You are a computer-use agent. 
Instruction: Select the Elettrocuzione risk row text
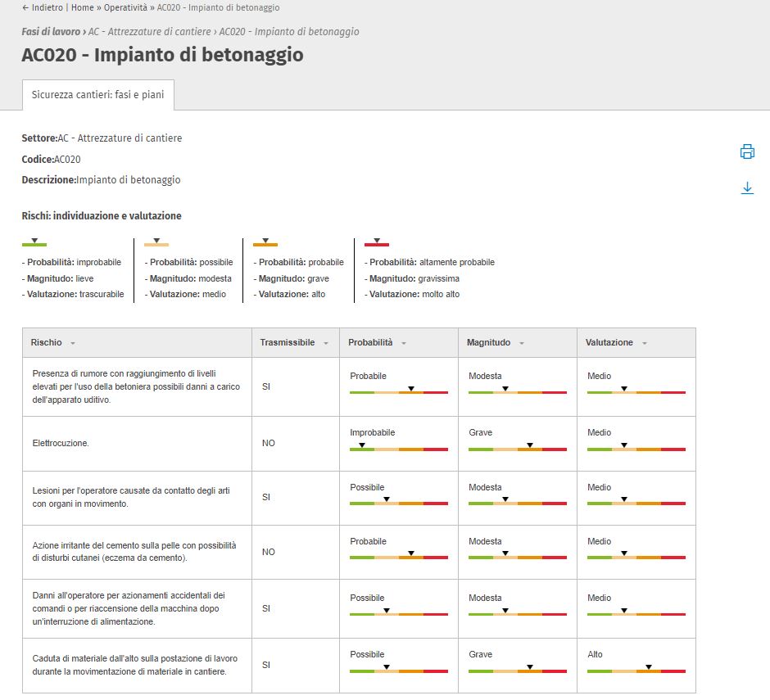coord(61,443)
